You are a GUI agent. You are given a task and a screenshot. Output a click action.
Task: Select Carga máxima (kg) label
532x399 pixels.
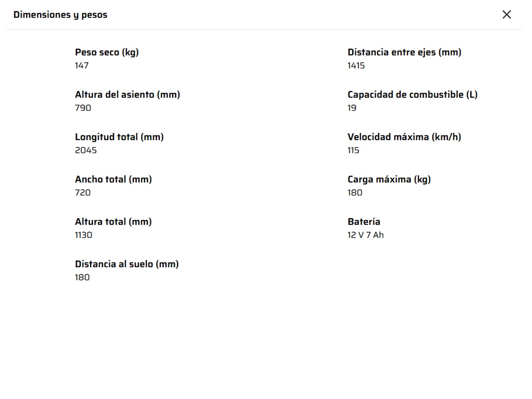389,179
